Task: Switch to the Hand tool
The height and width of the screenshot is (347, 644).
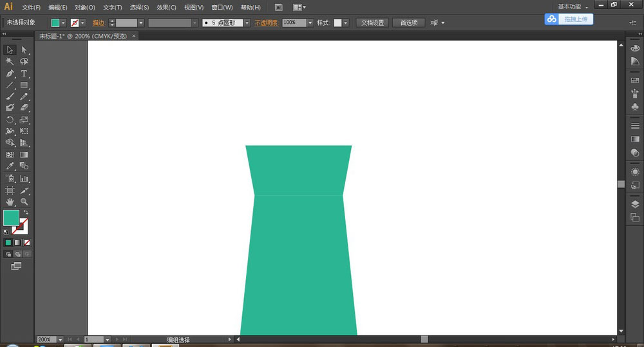Action: pyautogui.click(x=10, y=202)
